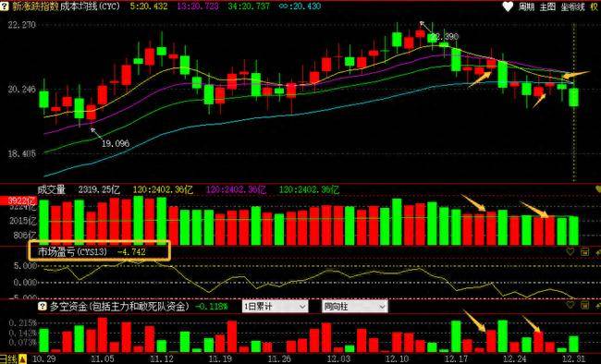The height and width of the screenshot is (364, 601).
Task: Select the 12.31 date on timeline
Action: [574, 359]
